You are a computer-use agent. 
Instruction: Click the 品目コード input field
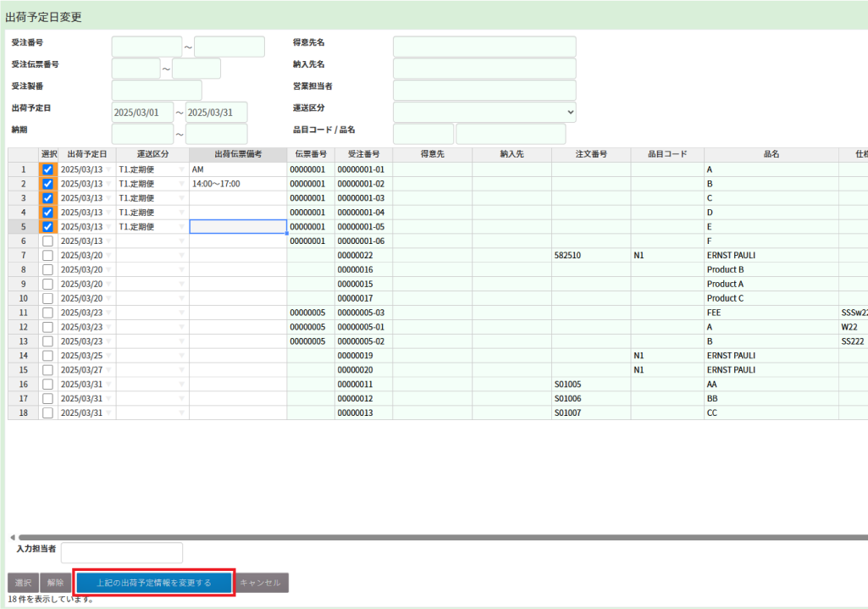point(423,134)
